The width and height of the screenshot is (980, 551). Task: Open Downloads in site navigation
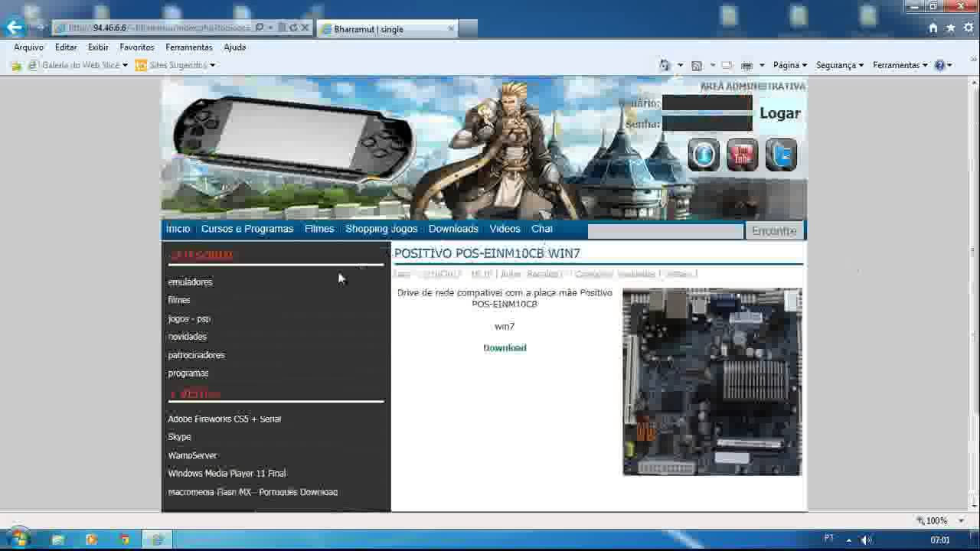[x=453, y=229]
